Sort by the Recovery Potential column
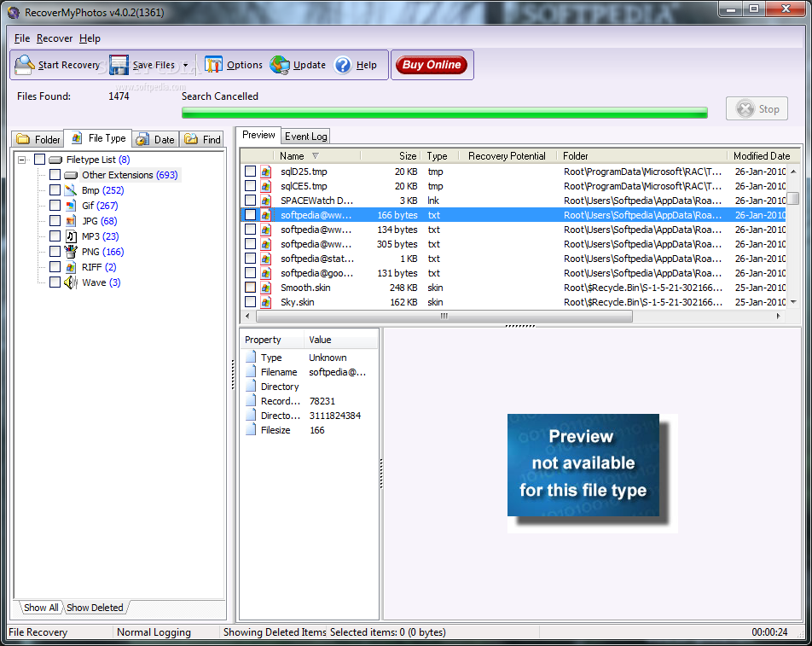 [x=507, y=156]
